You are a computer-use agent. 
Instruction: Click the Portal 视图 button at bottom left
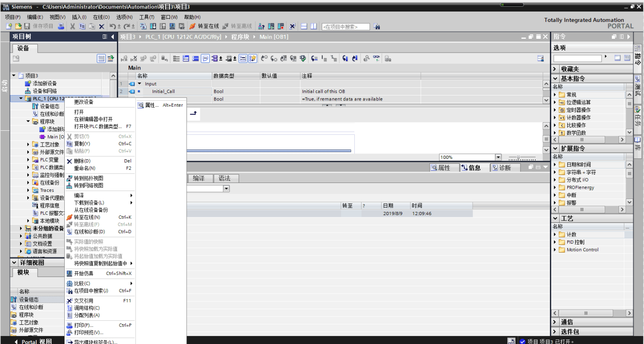(33, 341)
